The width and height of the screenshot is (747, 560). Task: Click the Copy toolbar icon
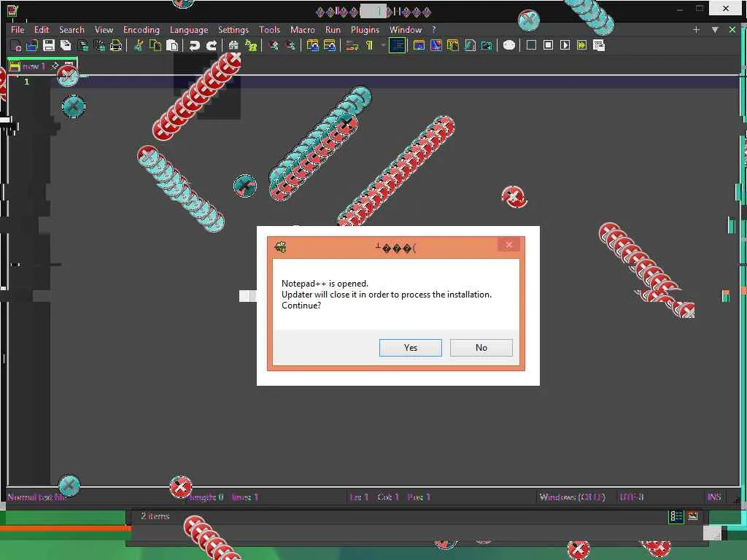tap(155, 45)
